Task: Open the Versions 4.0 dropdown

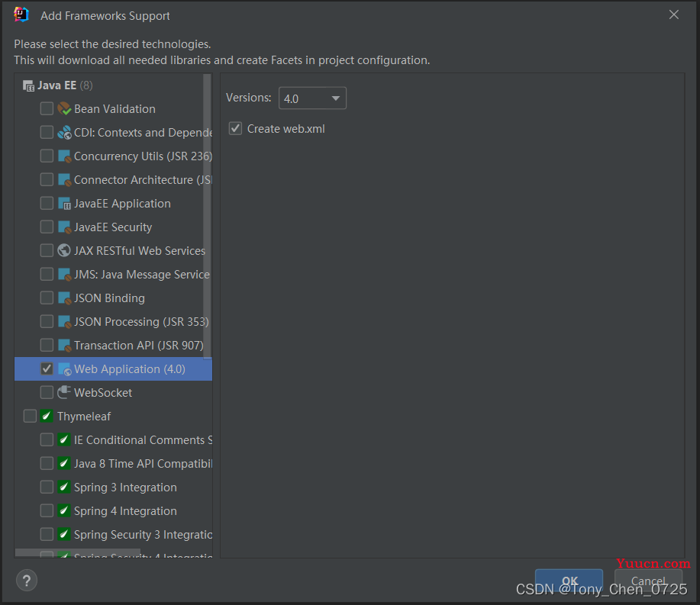Action: tap(312, 98)
